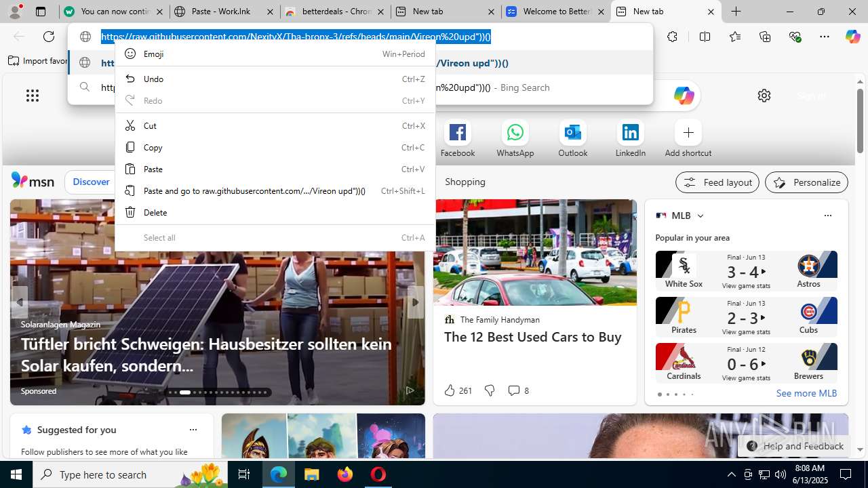Expand the MLB league dropdown
The height and width of the screenshot is (488, 868).
tap(701, 216)
